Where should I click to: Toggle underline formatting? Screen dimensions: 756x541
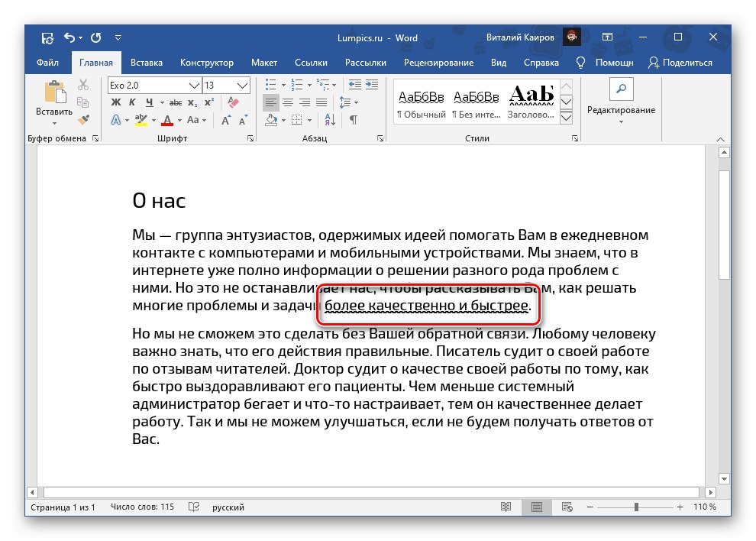coord(150,101)
